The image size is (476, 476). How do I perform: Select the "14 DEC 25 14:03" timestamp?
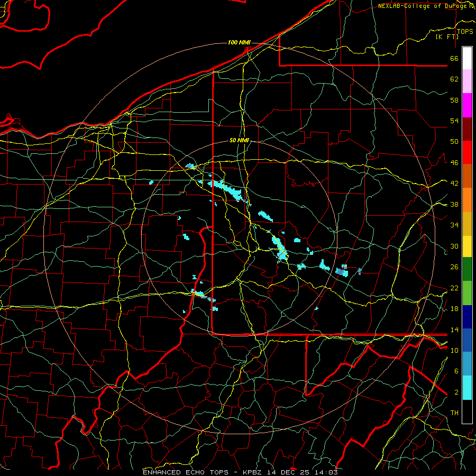coord(303,472)
